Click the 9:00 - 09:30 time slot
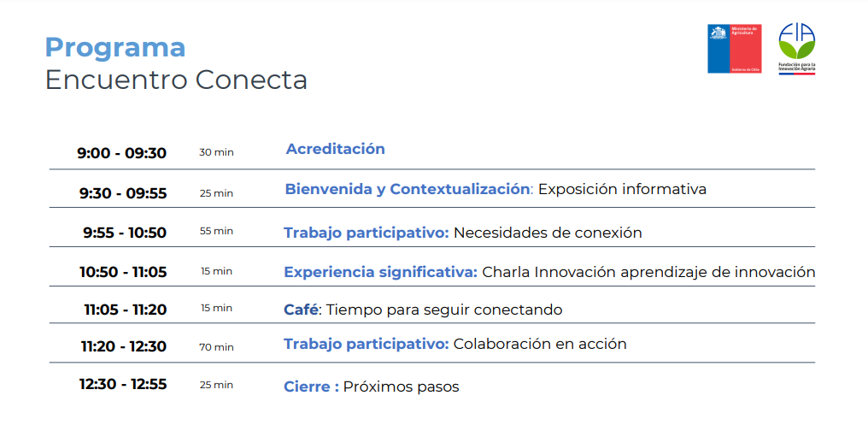The height and width of the screenshot is (437, 868). (122, 153)
